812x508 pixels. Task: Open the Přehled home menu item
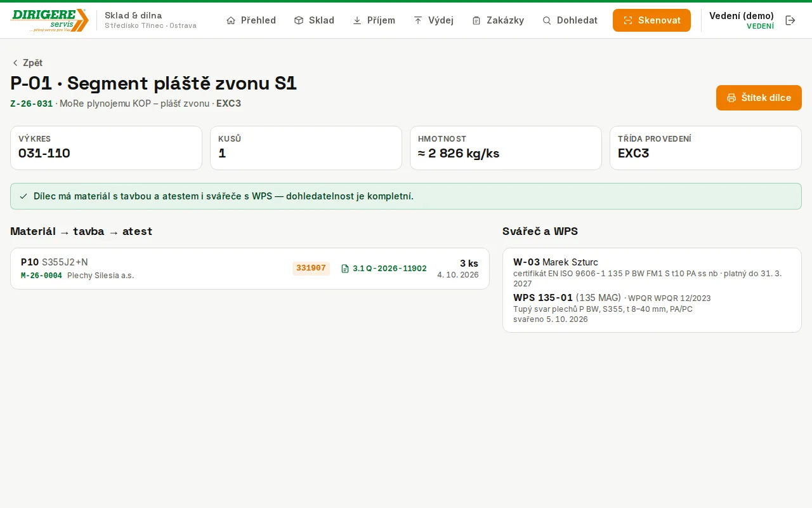click(251, 20)
